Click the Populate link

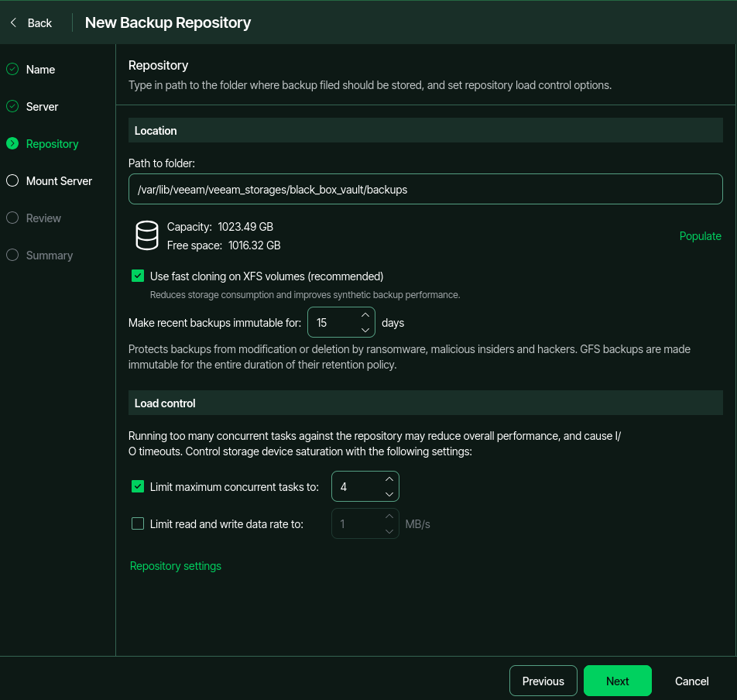(x=700, y=236)
